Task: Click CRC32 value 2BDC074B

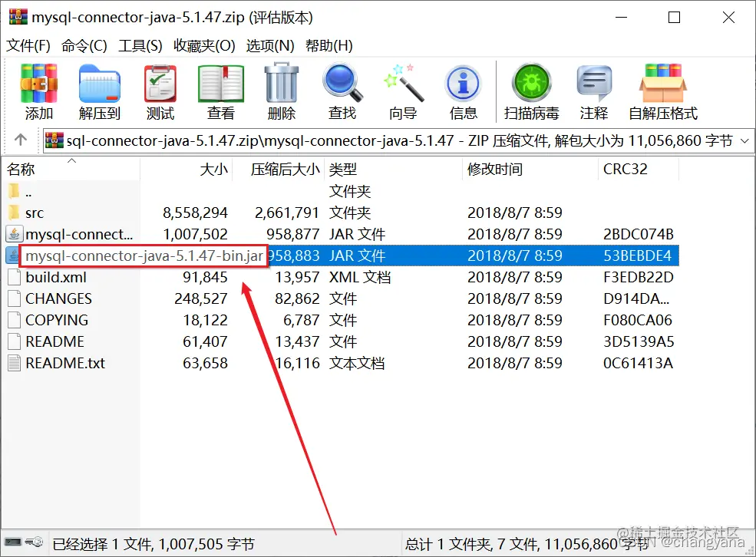Action: pyautogui.click(x=639, y=234)
